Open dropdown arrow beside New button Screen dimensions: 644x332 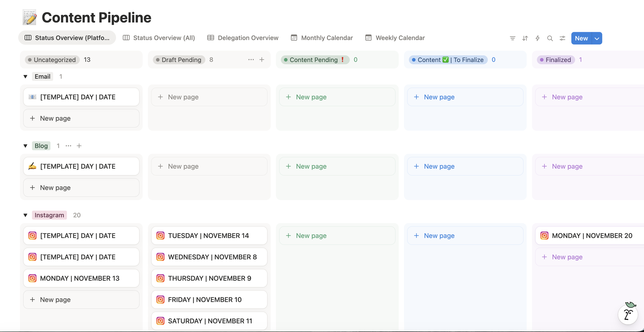click(597, 38)
